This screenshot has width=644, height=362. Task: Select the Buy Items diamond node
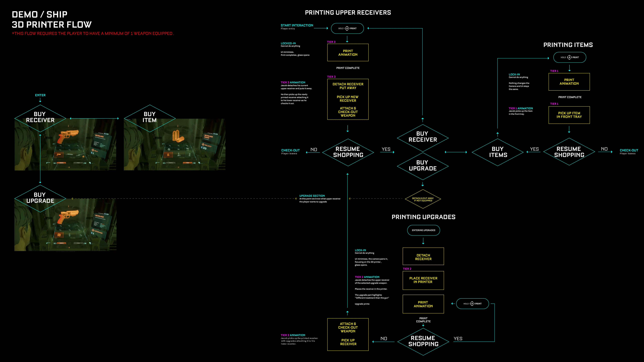498,152
